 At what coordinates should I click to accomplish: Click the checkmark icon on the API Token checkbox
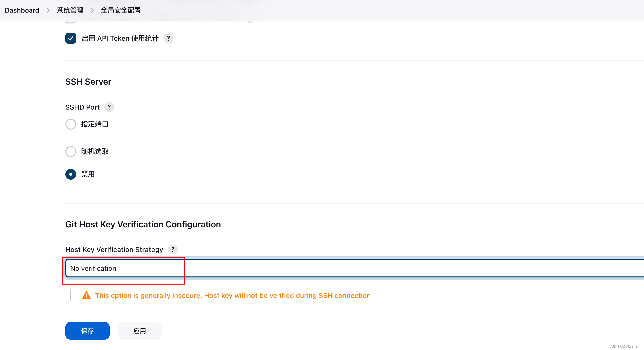click(x=71, y=38)
